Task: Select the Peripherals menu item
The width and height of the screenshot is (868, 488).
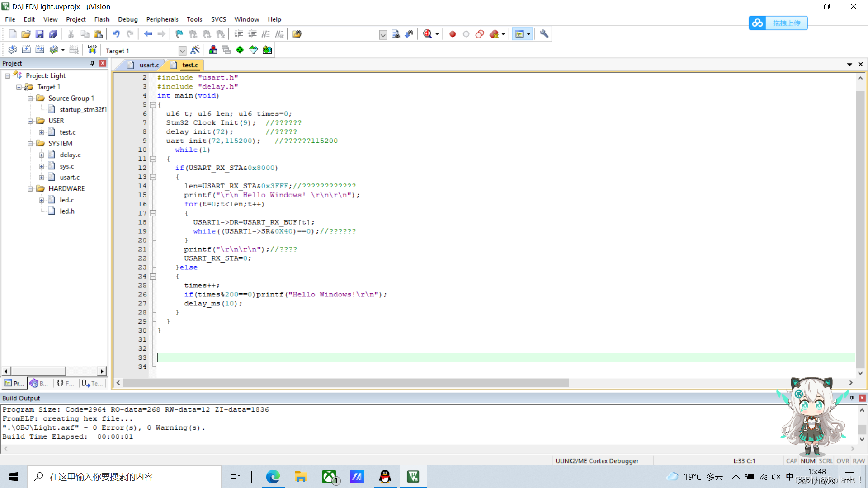Action: point(161,19)
